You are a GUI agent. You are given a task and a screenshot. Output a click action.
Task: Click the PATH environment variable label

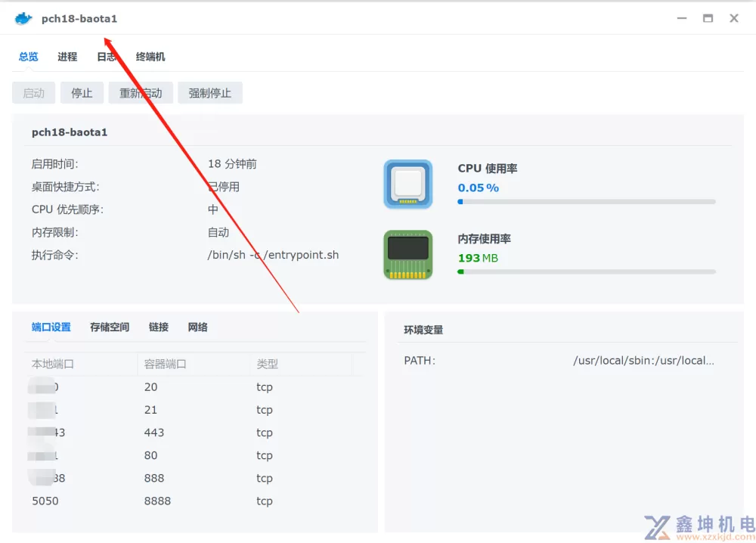[420, 361]
